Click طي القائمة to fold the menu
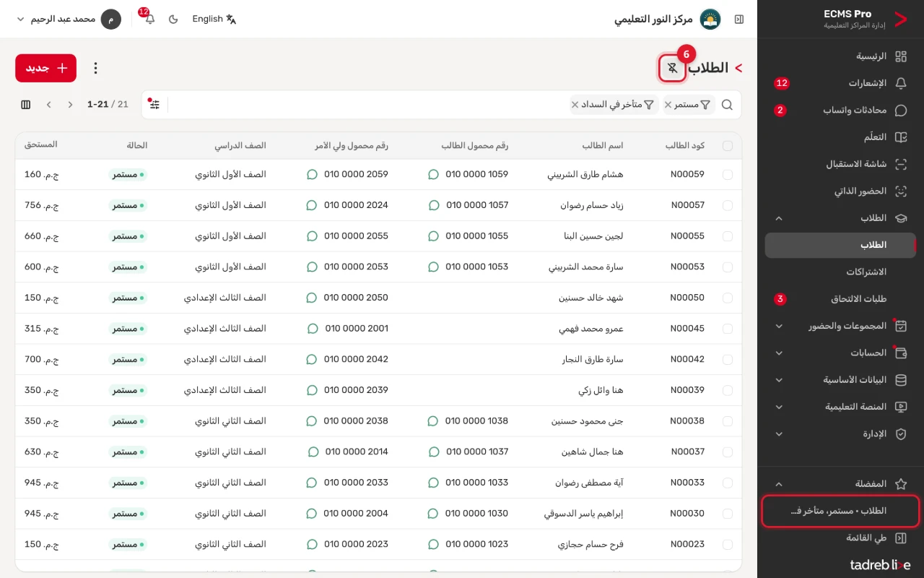Image resolution: width=924 pixels, height=578 pixels. point(840,538)
